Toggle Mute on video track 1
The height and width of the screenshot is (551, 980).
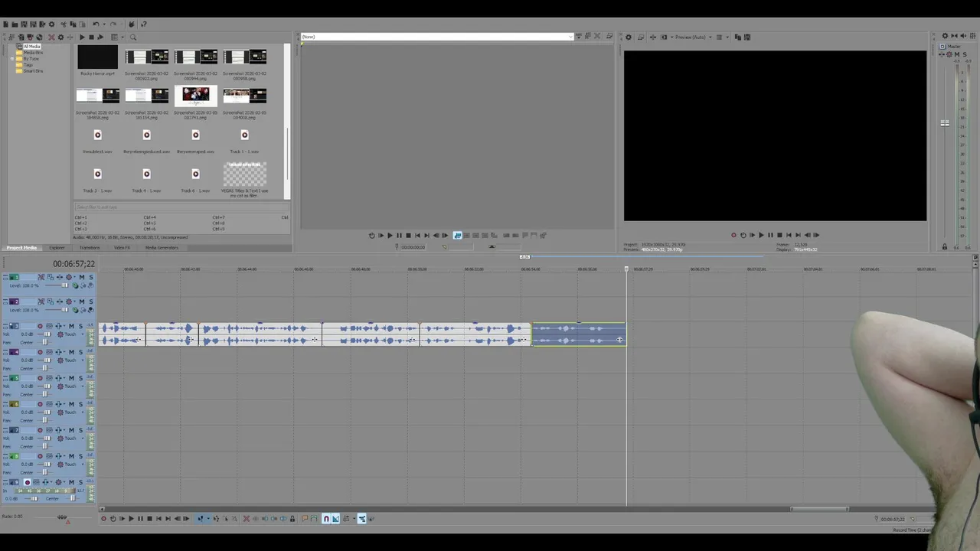click(82, 277)
